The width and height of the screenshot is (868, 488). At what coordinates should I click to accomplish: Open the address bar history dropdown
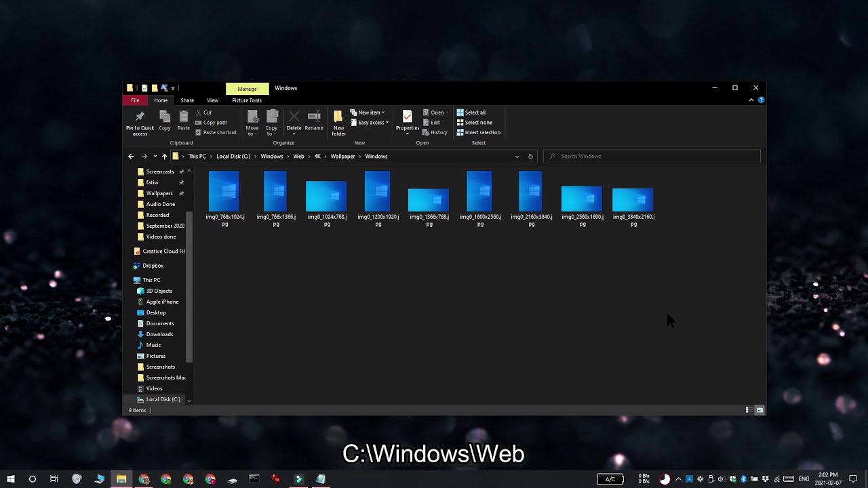click(x=517, y=157)
